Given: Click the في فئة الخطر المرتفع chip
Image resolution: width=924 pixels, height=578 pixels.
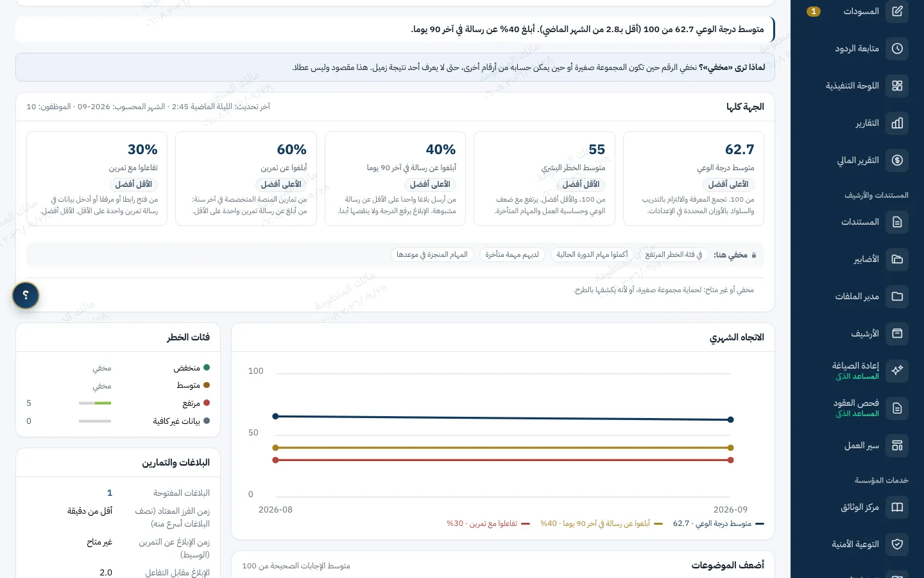Looking at the screenshot, I should (x=674, y=255).
